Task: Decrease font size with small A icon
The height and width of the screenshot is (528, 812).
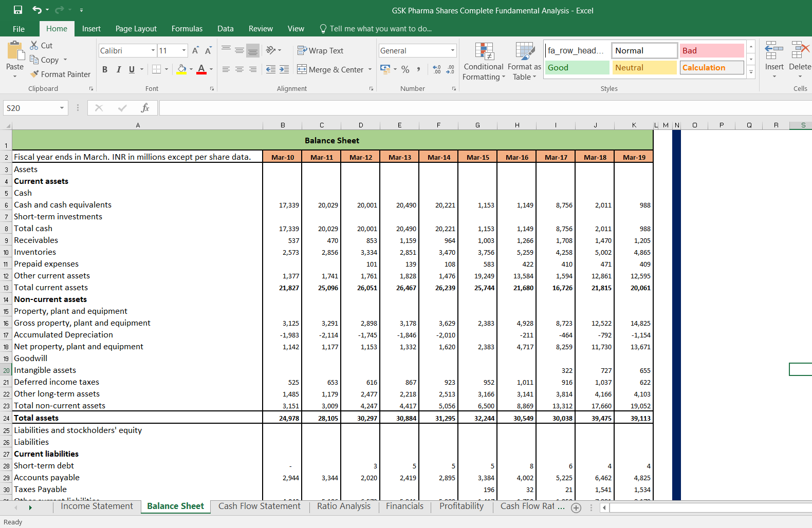Action: pos(208,50)
